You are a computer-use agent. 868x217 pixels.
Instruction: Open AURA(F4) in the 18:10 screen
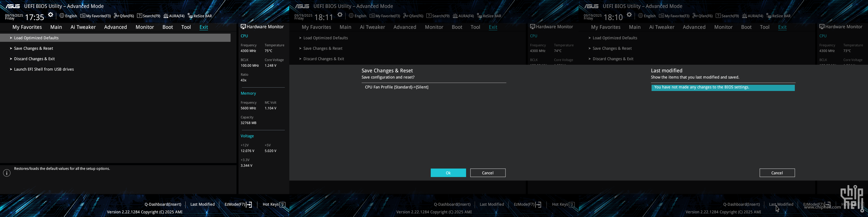point(753,16)
